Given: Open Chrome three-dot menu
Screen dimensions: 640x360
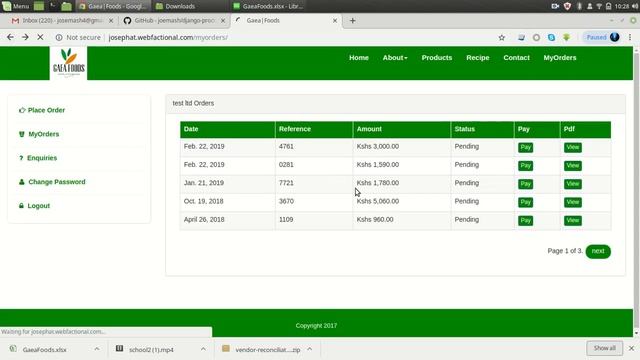Looking at the screenshot, I should pos(630,37).
